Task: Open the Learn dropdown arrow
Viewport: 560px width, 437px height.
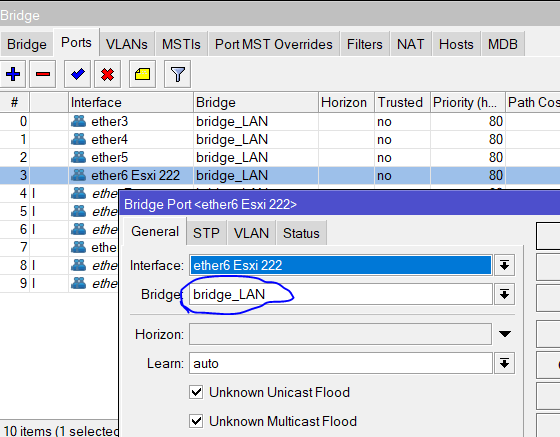Action: coord(504,363)
